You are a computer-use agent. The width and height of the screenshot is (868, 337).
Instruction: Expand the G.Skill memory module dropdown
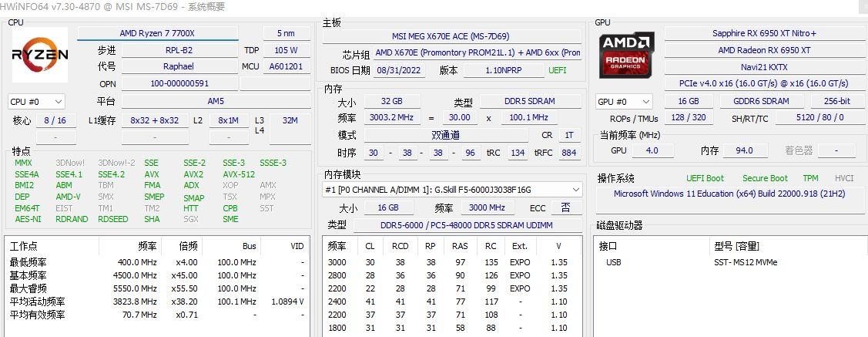point(452,190)
